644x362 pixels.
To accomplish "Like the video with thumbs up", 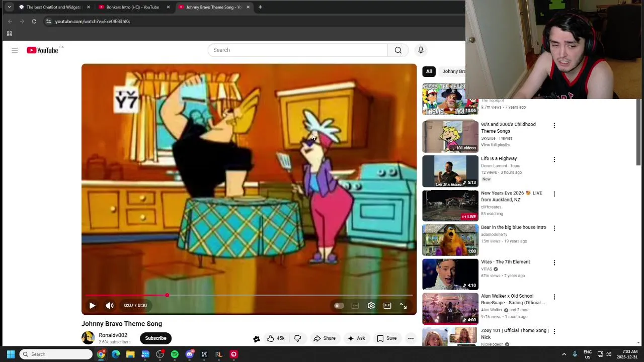I will pyautogui.click(x=276, y=338).
